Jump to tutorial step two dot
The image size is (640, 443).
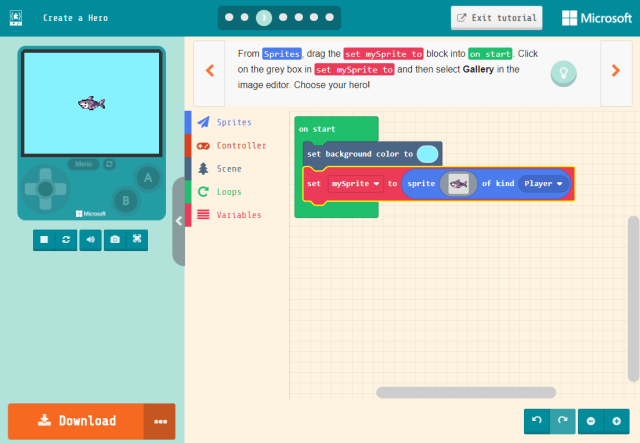tap(244, 17)
